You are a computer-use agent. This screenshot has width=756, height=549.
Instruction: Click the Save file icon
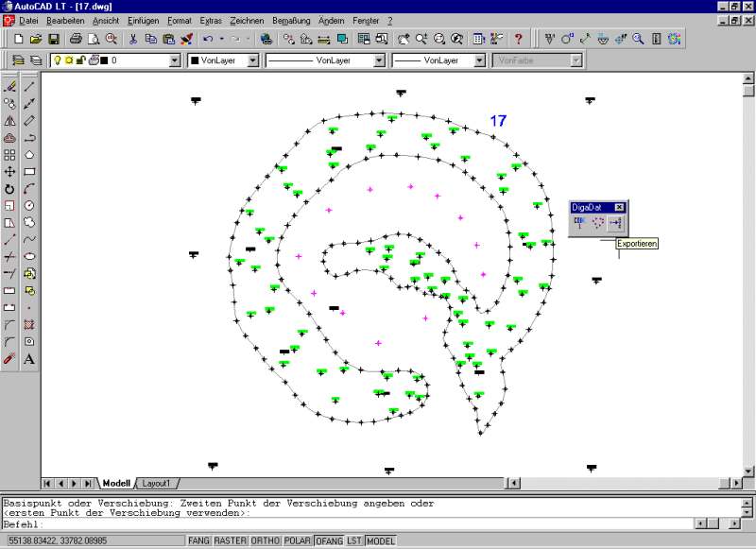pyautogui.click(x=54, y=39)
